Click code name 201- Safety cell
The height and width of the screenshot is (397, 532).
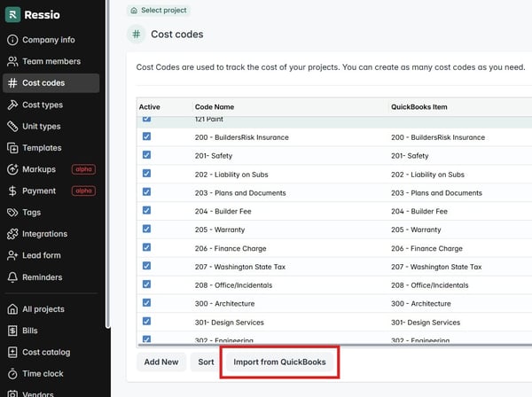point(214,156)
